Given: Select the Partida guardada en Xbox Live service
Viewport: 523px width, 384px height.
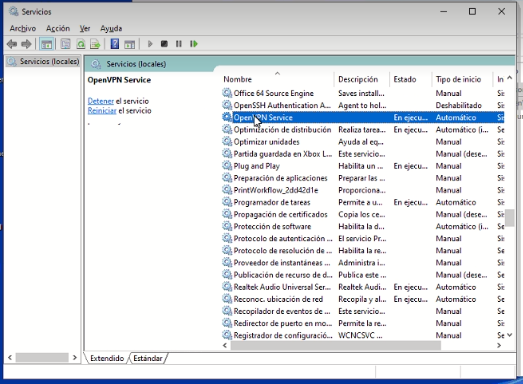Looking at the screenshot, I should click(x=363, y=154).
